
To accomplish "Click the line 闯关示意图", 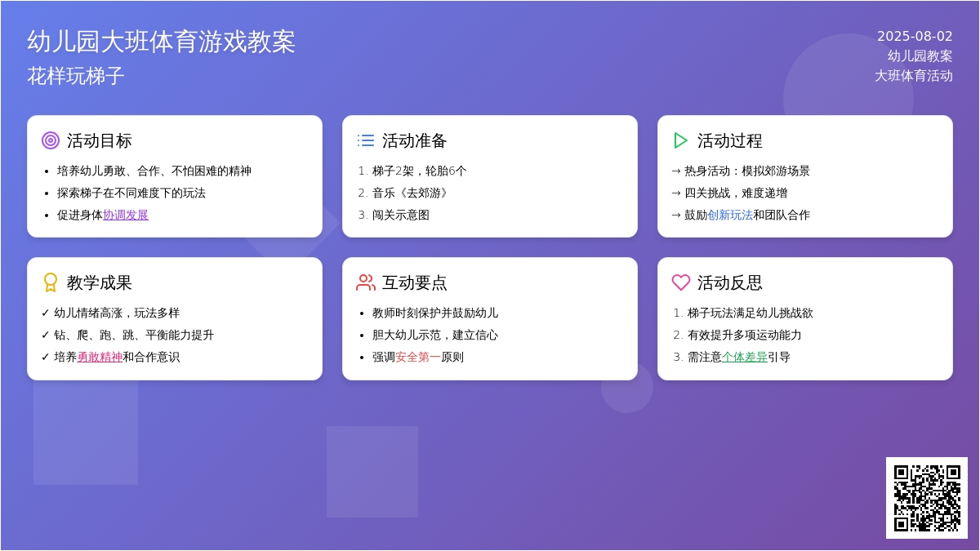I will [x=401, y=216].
